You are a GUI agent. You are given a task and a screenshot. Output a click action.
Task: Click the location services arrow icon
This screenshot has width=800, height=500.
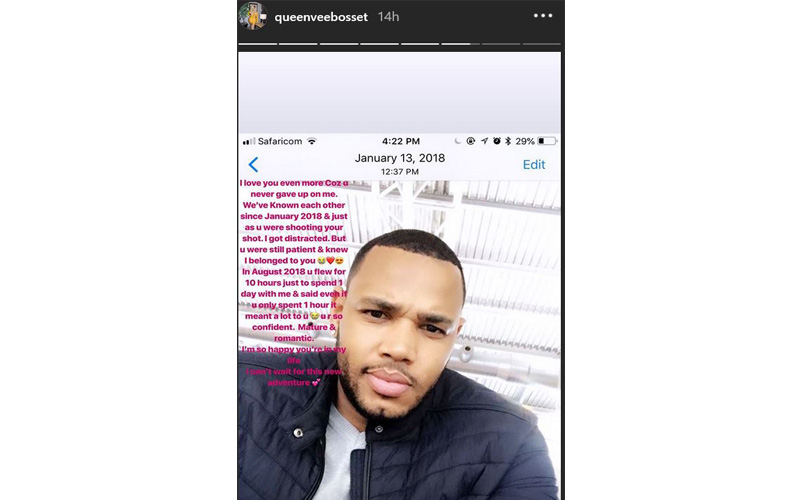coord(484,141)
